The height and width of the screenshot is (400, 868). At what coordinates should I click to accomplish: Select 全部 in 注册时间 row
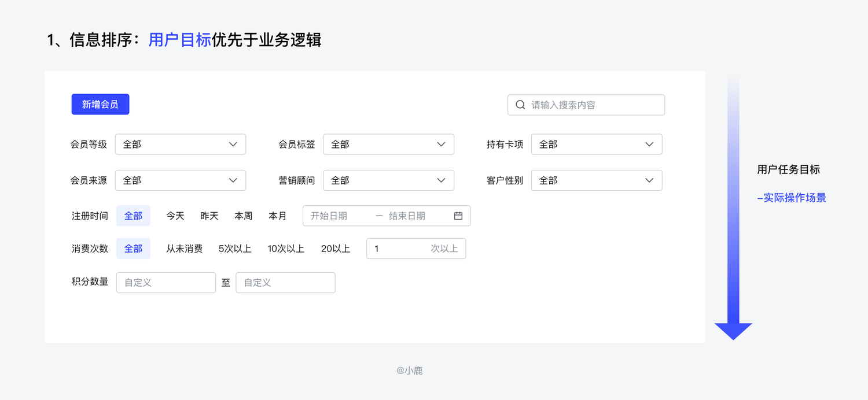tap(133, 216)
